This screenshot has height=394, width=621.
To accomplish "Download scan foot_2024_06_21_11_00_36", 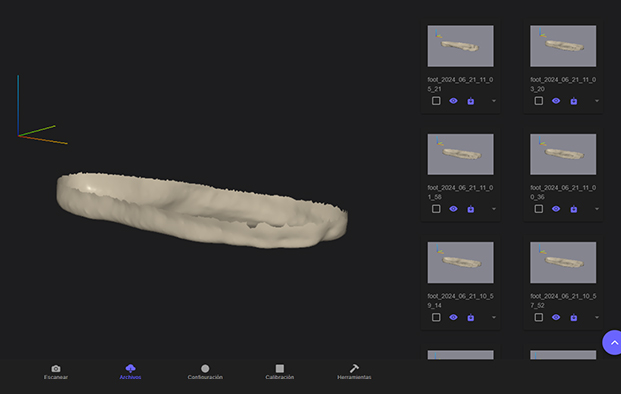I will pos(573,209).
